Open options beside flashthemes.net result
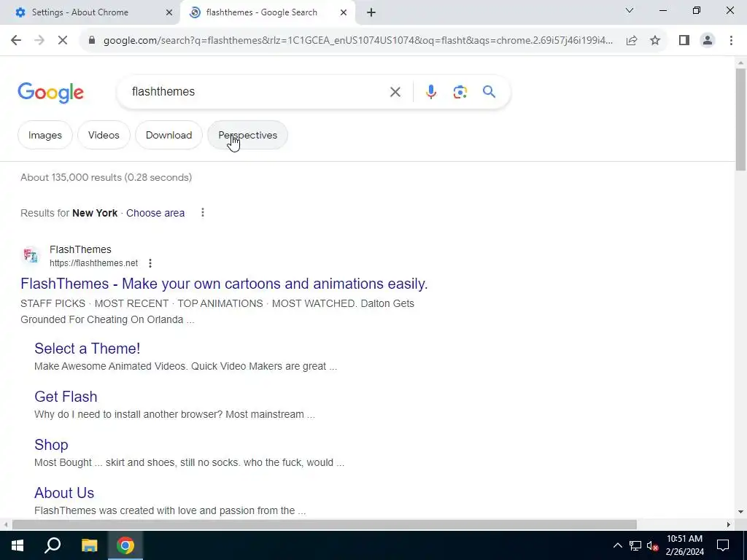 [150, 262]
